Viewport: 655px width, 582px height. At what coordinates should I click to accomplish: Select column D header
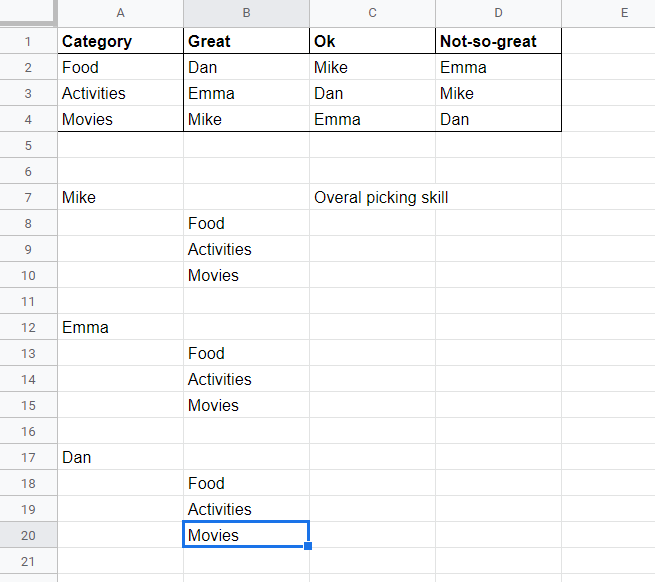click(x=498, y=13)
